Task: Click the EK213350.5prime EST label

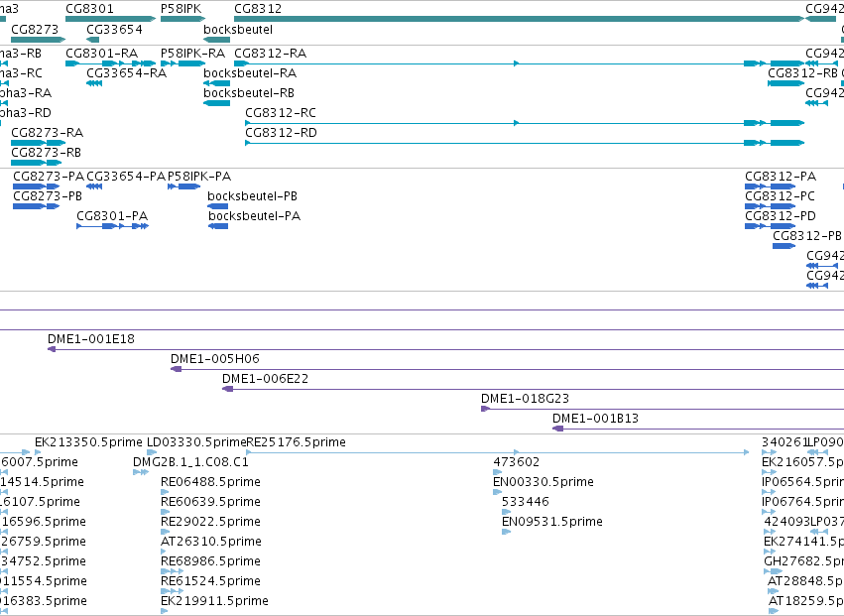Action: [x=89, y=442]
